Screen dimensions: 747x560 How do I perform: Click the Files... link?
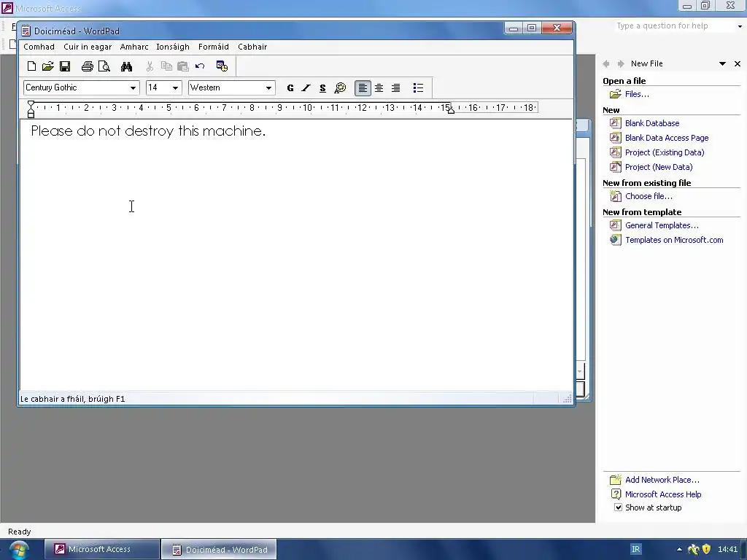pyautogui.click(x=637, y=94)
